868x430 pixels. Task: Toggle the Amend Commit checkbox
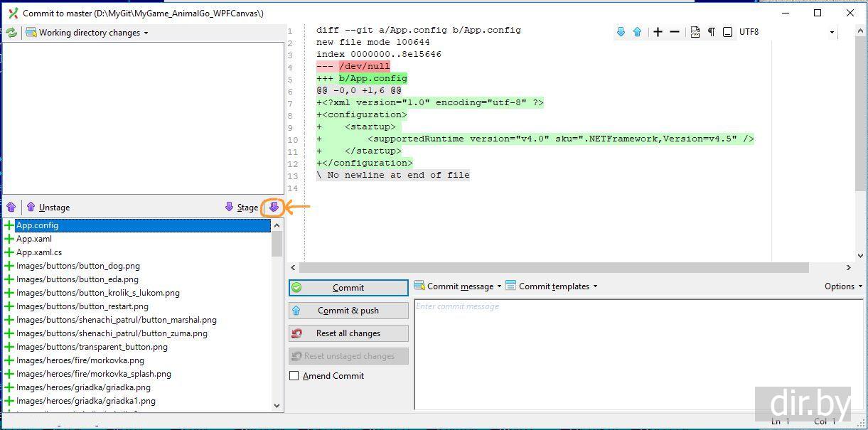click(294, 376)
